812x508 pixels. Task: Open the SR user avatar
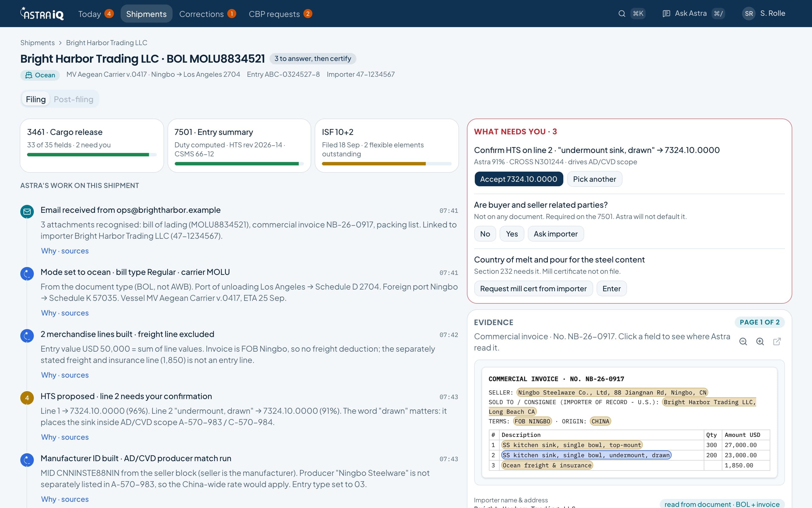pos(749,14)
